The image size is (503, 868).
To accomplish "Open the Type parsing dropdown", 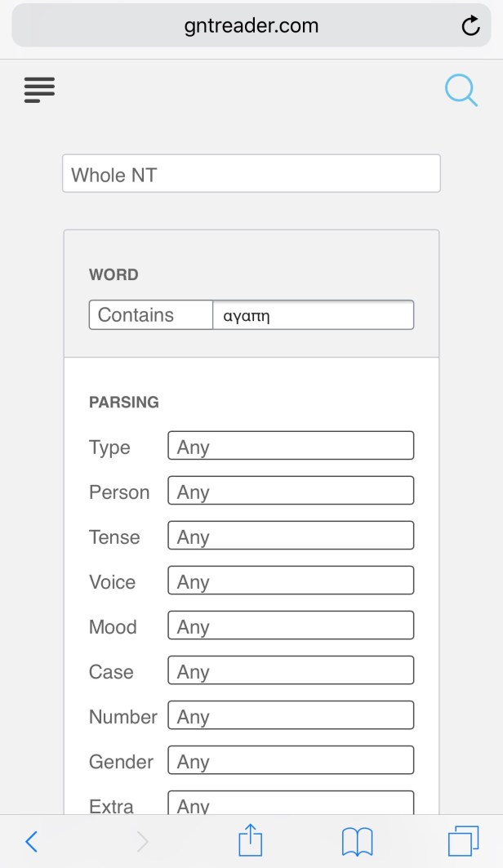I will (x=291, y=447).
